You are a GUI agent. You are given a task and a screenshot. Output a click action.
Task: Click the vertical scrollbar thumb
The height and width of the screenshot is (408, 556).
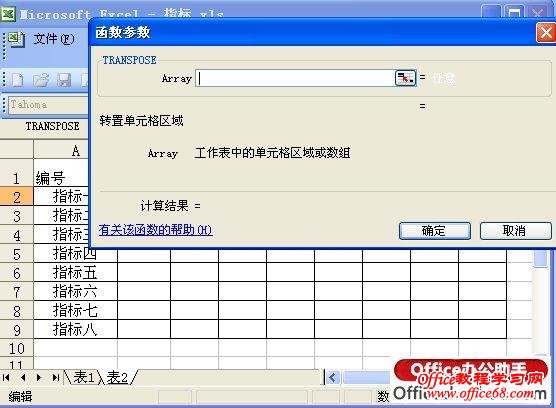[x=541, y=258]
